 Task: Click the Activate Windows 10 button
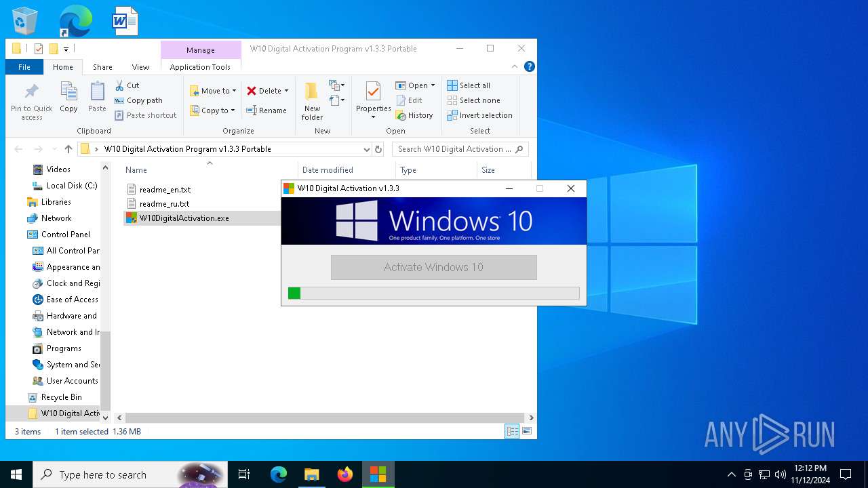[433, 267]
